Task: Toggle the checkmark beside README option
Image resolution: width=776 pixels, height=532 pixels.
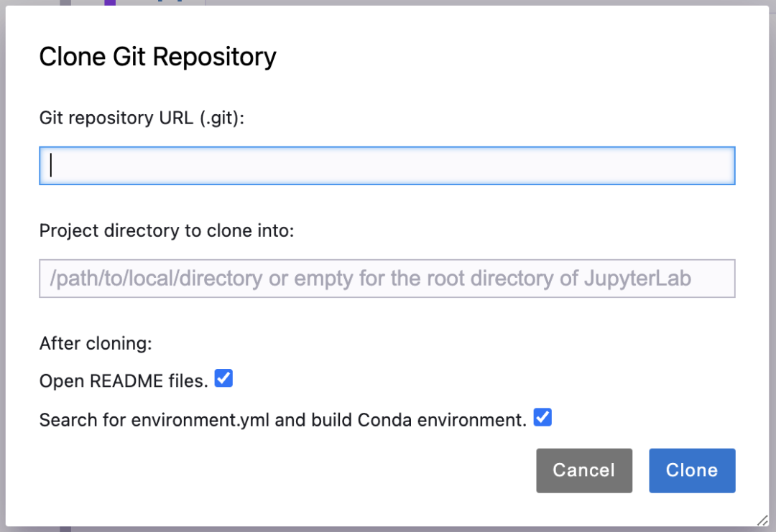Action: [223, 379]
